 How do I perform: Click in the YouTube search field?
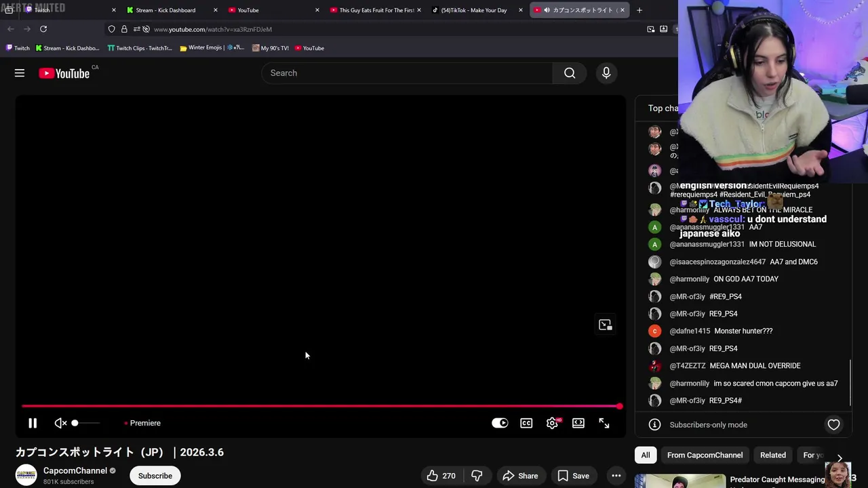(407, 73)
